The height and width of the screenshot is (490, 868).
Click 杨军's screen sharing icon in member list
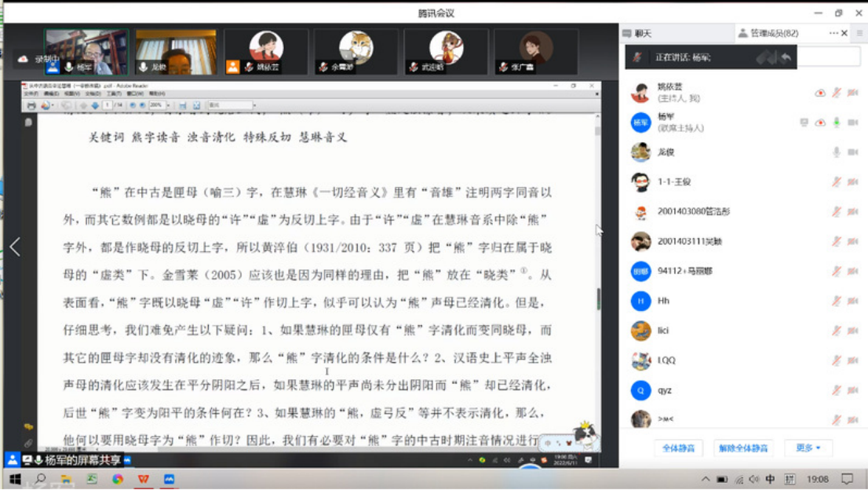tap(804, 122)
